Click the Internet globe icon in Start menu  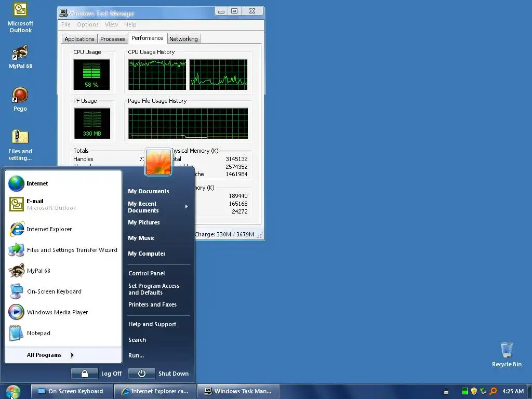pos(16,183)
